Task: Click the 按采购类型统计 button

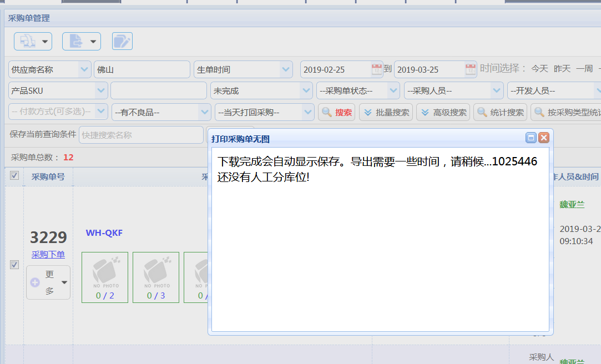Action: click(566, 112)
